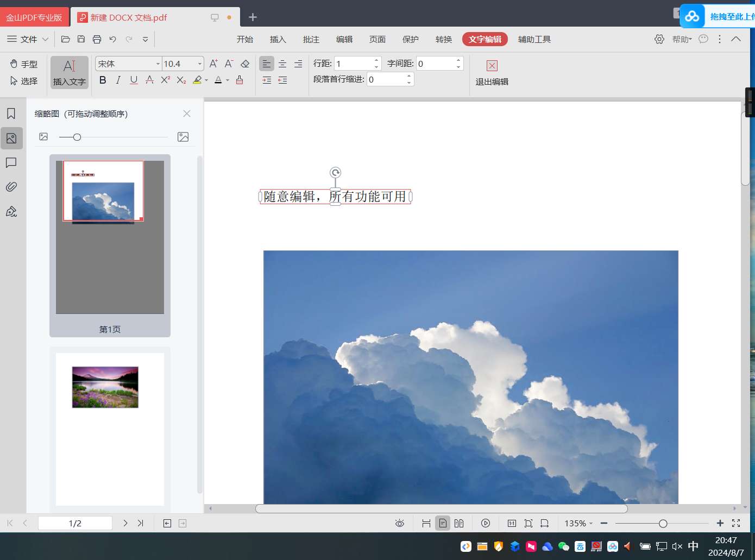Click the superscript X² icon
Image resolution: width=755 pixels, height=560 pixels.
click(x=166, y=80)
